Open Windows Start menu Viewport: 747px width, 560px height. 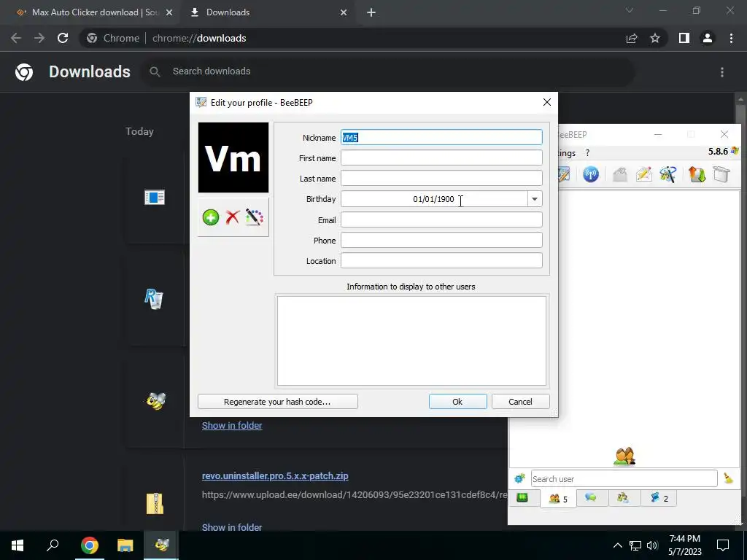[x=18, y=545]
